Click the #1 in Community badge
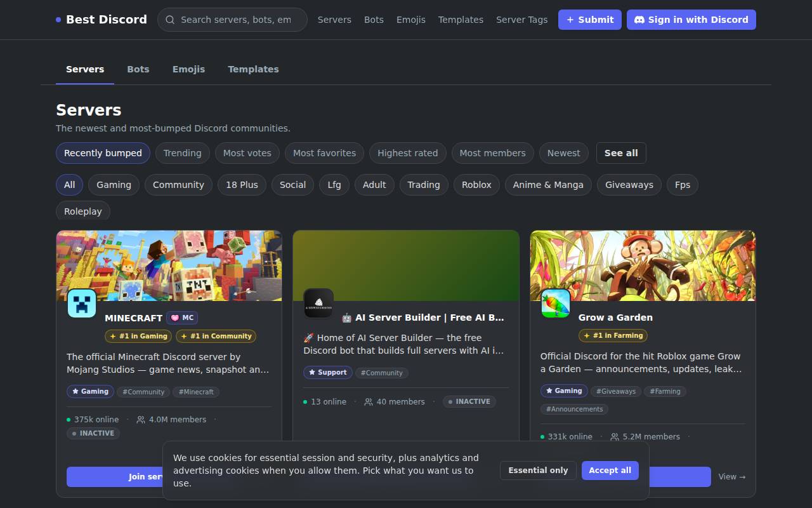This screenshot has width=812, height=508. click(x=216, y=336)
